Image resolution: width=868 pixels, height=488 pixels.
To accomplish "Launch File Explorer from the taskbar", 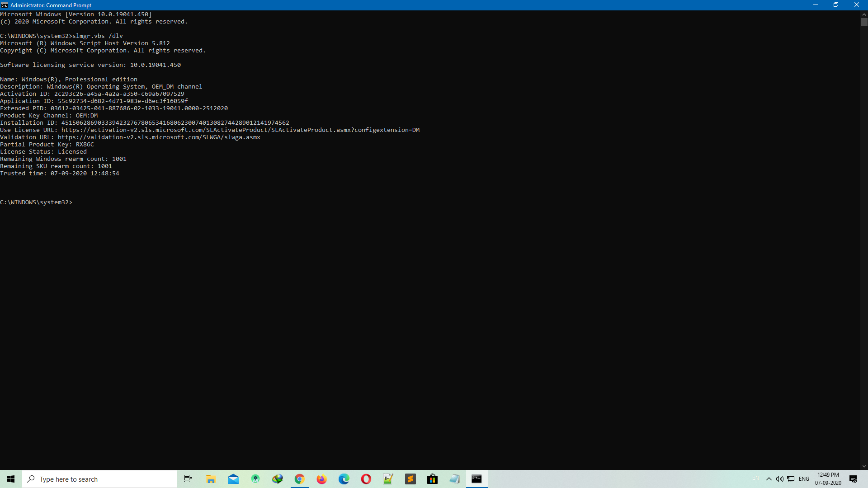I will [x=211, y=479].
